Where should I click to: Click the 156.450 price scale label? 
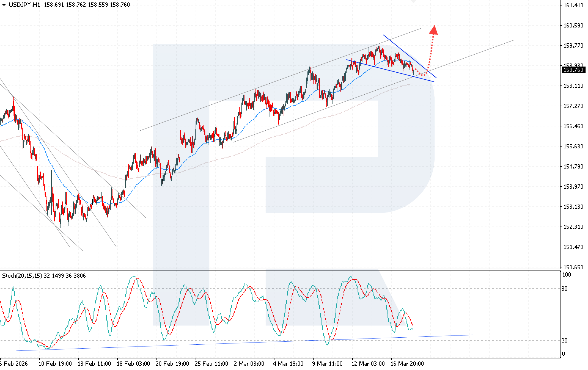pos(573,126)
